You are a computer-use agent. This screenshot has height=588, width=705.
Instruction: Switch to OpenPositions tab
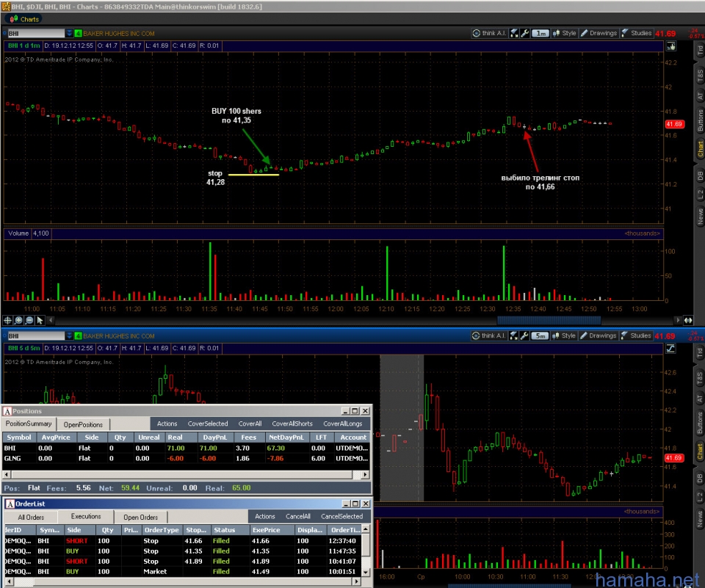coord(83,424)
